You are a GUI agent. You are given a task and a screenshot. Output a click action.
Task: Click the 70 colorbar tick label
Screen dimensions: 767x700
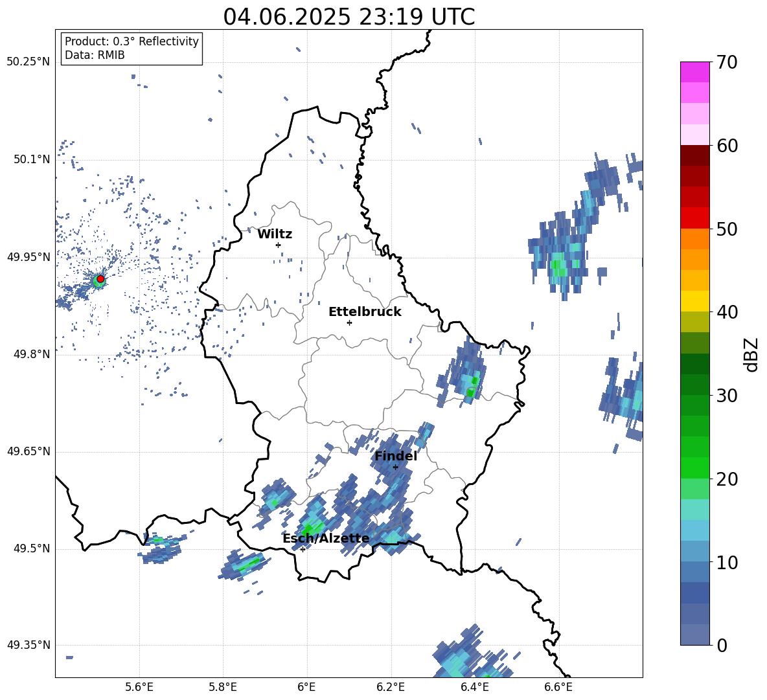click(726, 62)
